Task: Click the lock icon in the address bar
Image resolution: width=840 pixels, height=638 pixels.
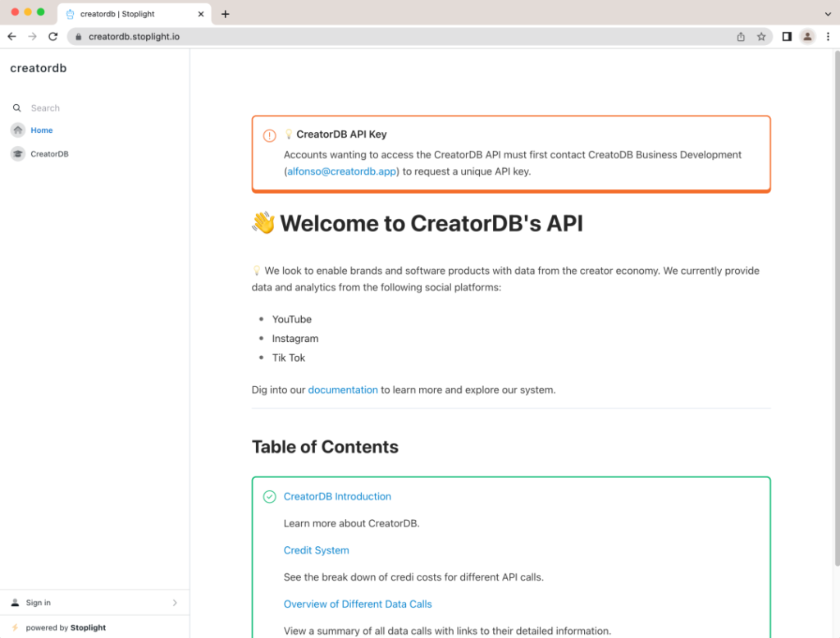Action: tap(78, 36)
